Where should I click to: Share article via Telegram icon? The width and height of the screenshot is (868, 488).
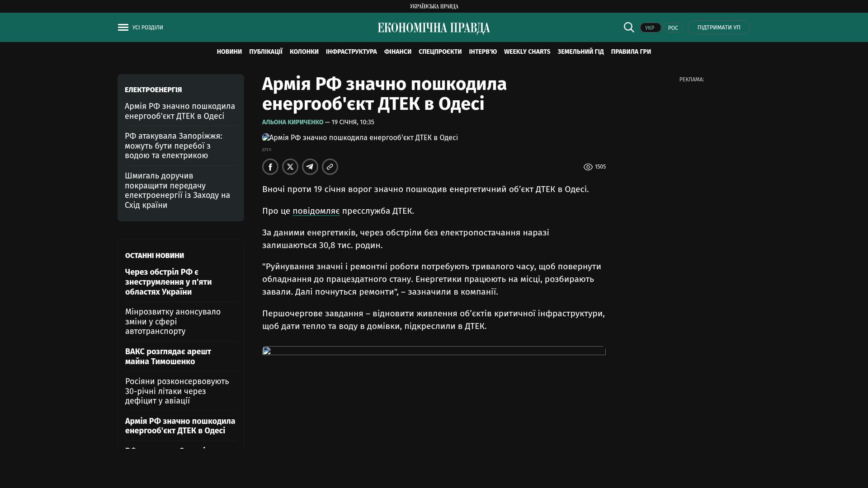coord(310,167)
